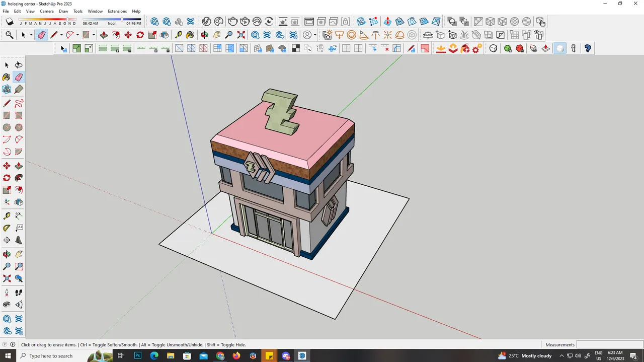Open the Draw menu
This screenshot has width=644, height=362.
[63, 11]
